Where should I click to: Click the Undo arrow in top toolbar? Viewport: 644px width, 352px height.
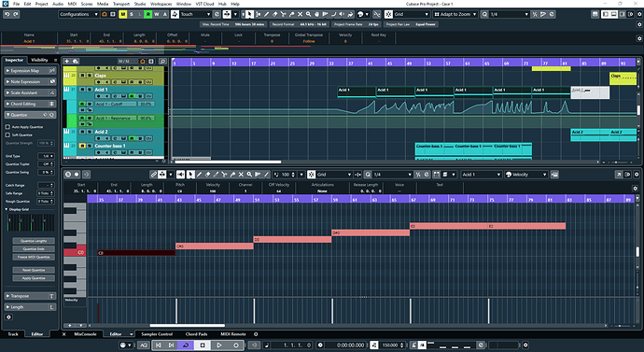tap(7, 14)
